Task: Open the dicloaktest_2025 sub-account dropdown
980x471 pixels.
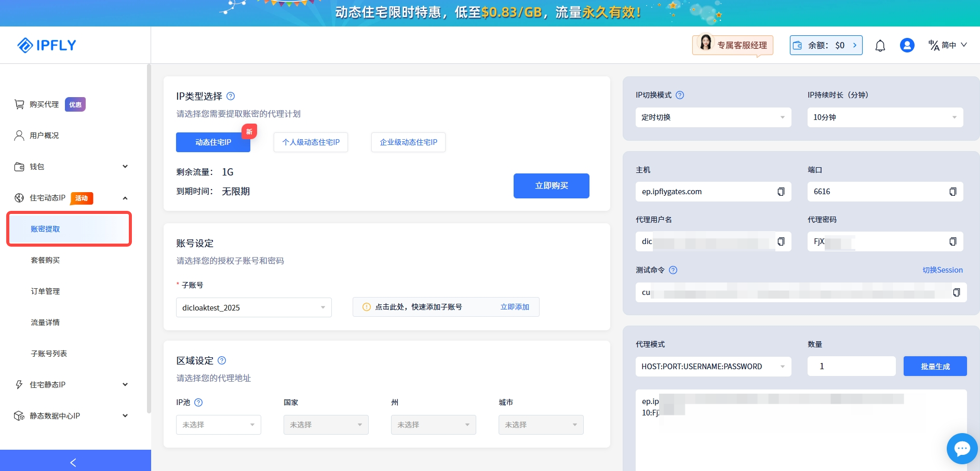Action: tap(254, 307)
